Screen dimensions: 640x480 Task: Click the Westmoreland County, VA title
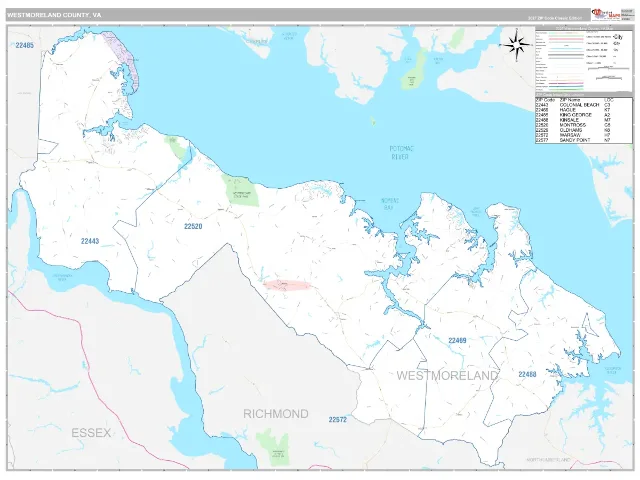click(x=54, y=15)
